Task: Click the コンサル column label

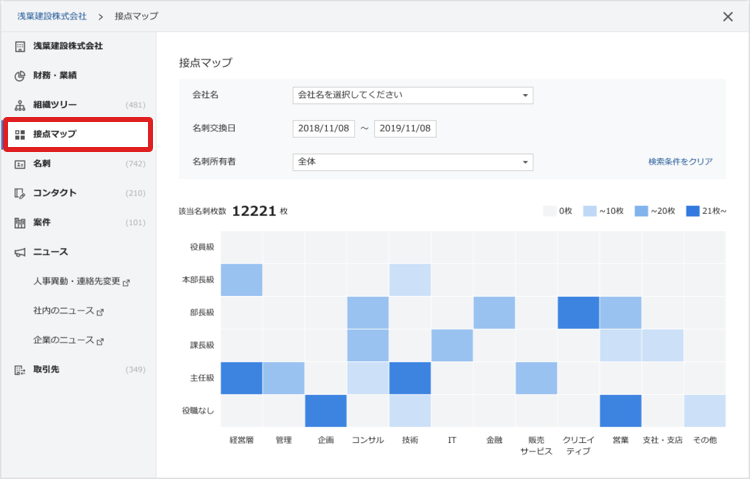Action: [x=368, y=440]
